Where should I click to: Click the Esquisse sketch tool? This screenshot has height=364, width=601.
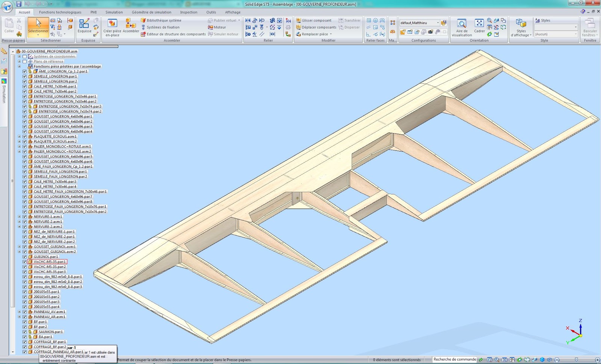[x=85, y=26]
